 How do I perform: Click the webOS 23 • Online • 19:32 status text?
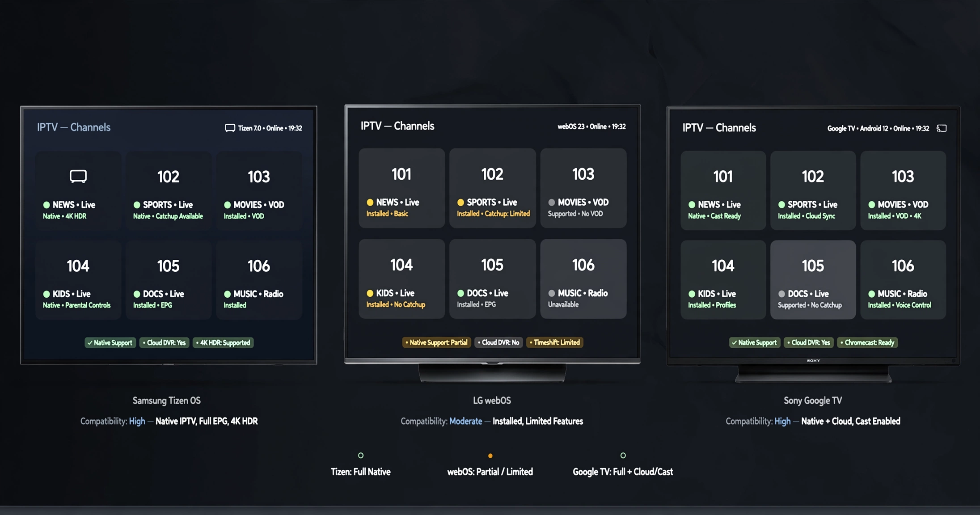click(x=591, y=127)
